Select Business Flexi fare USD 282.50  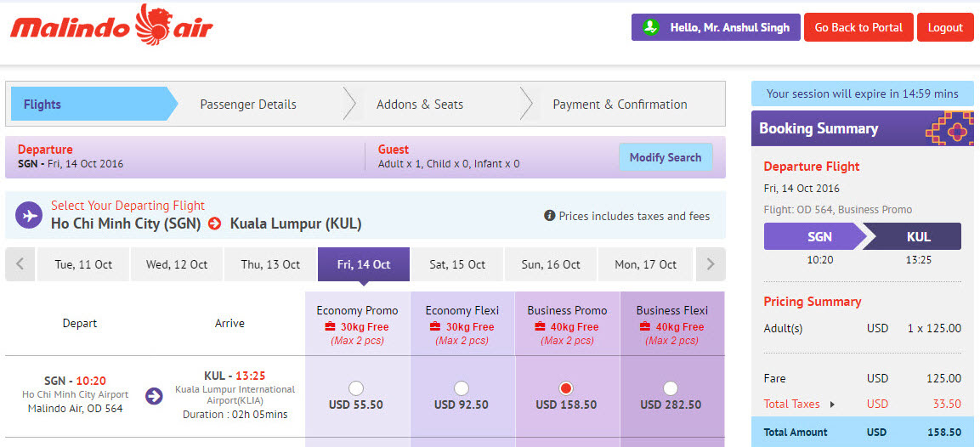pos(671,388)
